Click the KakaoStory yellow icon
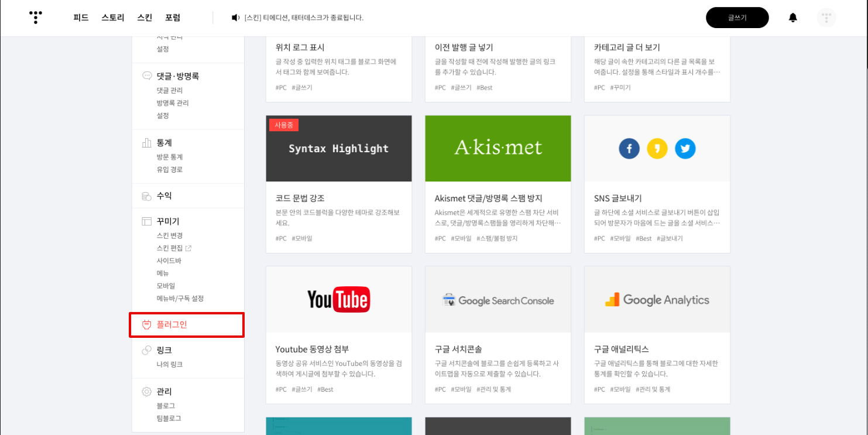Viewport: 868px width, 435px height. [657, 149]
